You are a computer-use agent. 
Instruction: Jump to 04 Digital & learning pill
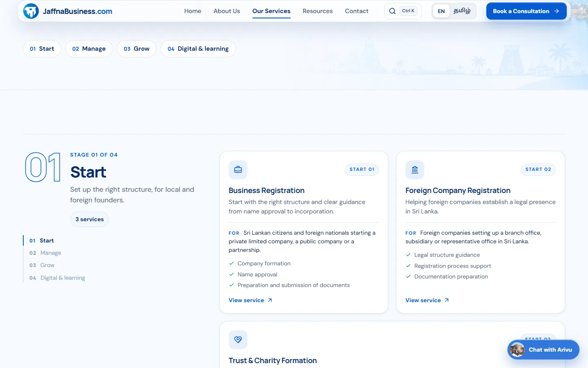tap(198, 49)
